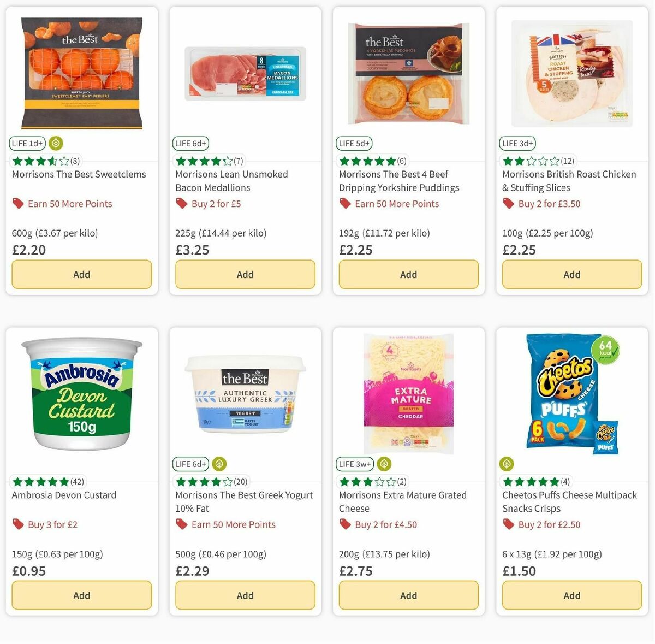Viewport: 655px width, 644px height.
Task: Click the Buy 3 for £2 custard offer
Action: [53, 524]
